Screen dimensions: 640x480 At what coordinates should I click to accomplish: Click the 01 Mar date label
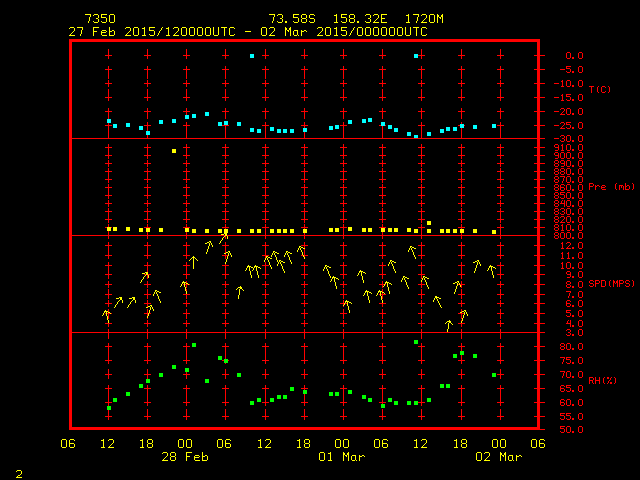point(342,456)
